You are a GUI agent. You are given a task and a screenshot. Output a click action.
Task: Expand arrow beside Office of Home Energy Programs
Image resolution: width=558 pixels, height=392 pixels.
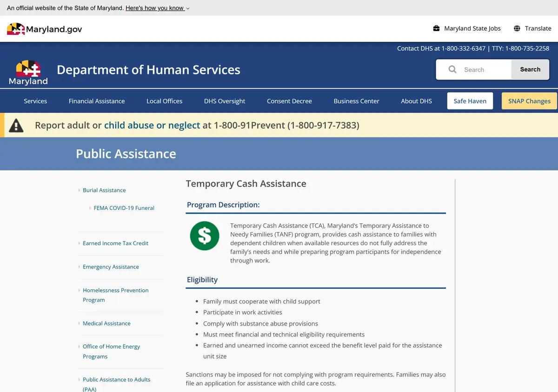tap(79, 346)
